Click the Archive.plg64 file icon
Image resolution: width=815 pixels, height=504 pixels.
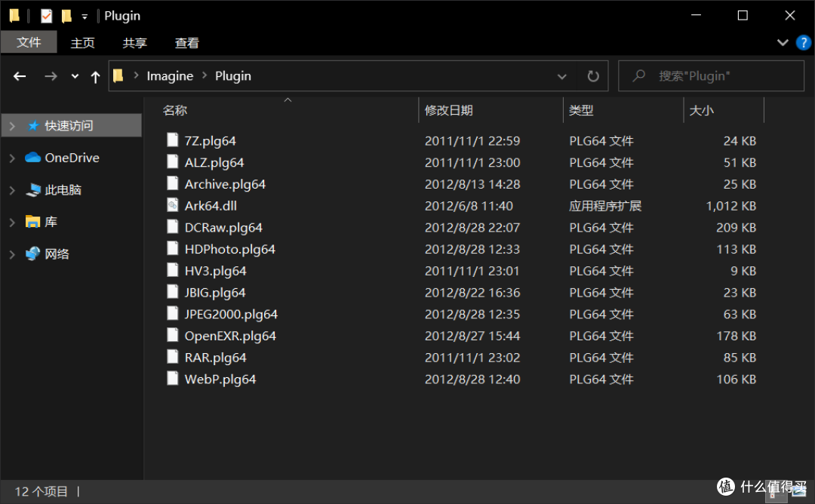click(173, 183)
